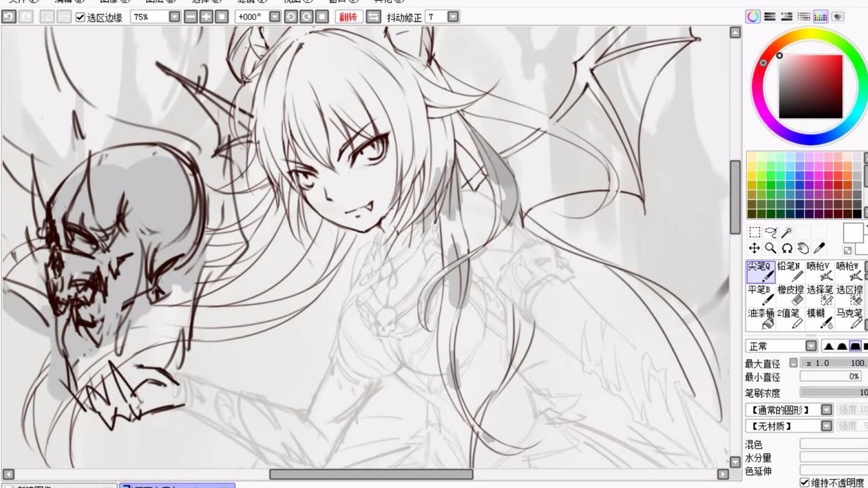
Task: Select the Lasso selection tool
Action: (771, 232)
